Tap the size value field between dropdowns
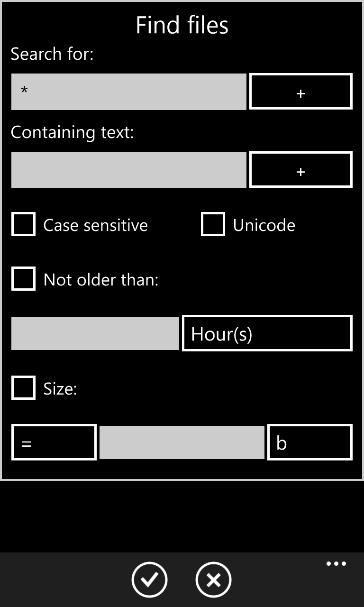This screenshot has height=607, width=364. click(182, 442)
